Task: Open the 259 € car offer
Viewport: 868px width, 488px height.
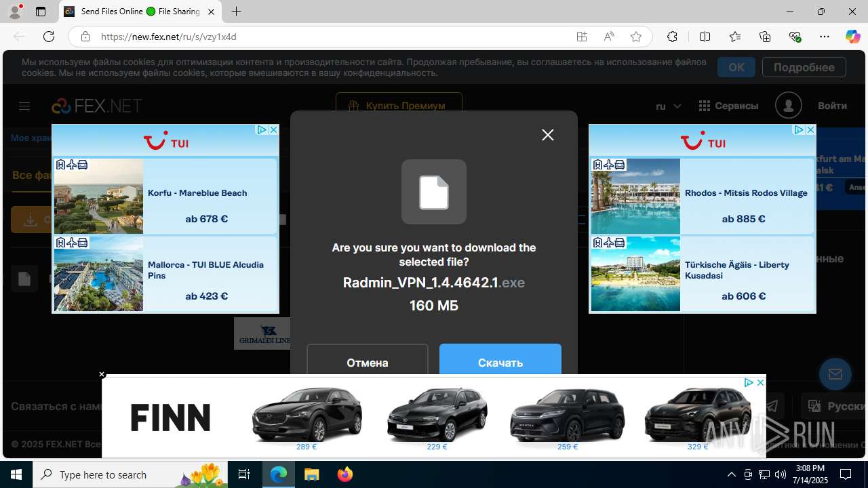Action: pos(568,418)
